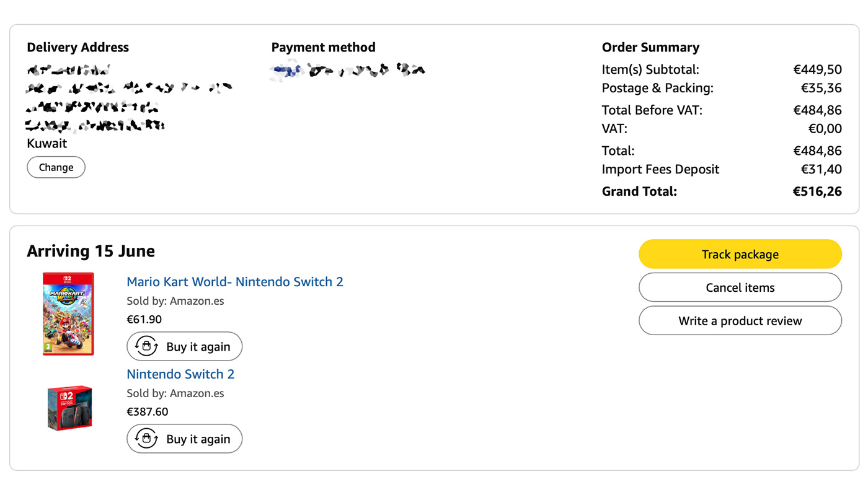Open Write a product review
868x482 pixels.
point(740,321)
